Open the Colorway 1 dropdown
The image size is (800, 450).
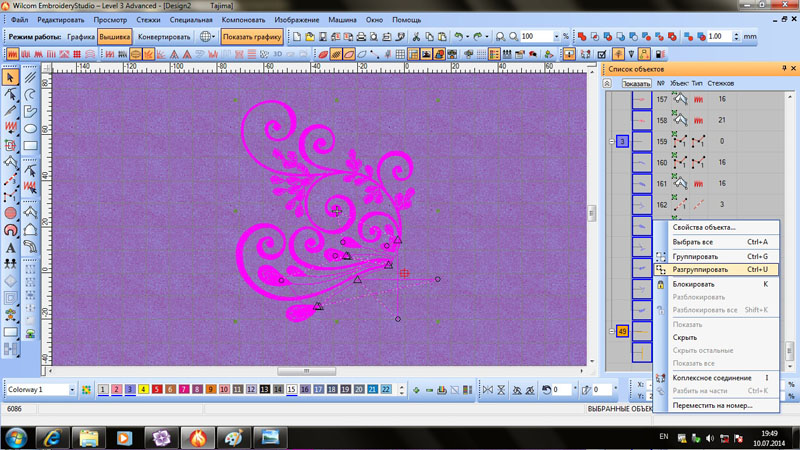pos(72,390)
